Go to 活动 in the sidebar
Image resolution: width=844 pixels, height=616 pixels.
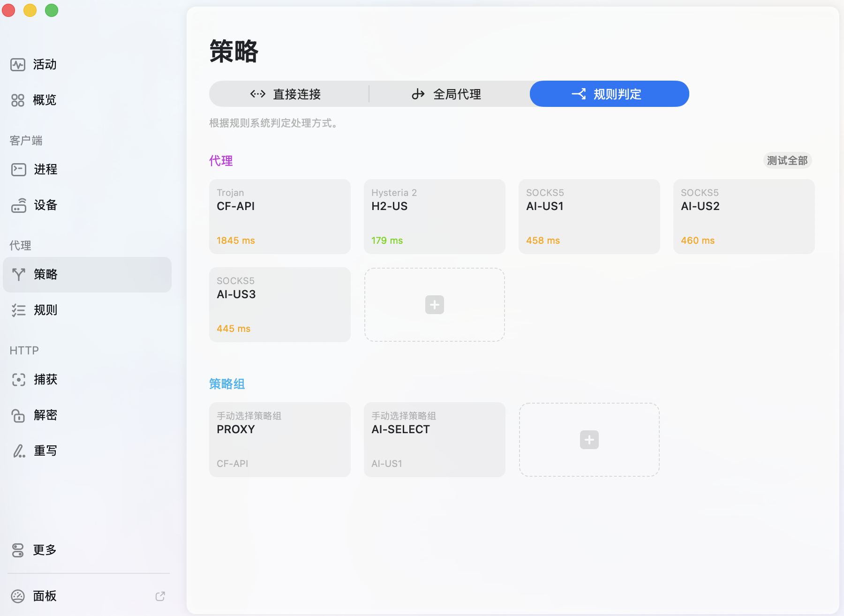(x=87, y=65)
